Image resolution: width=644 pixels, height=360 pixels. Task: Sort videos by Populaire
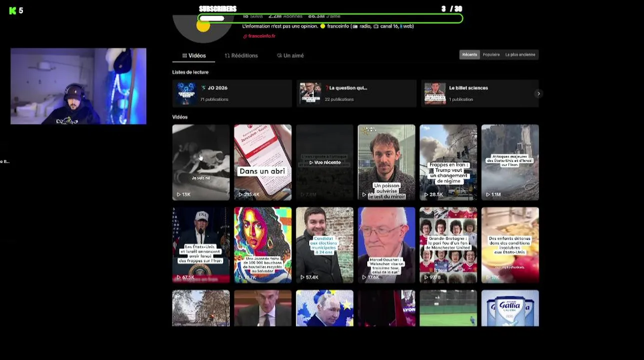point(491,54)
